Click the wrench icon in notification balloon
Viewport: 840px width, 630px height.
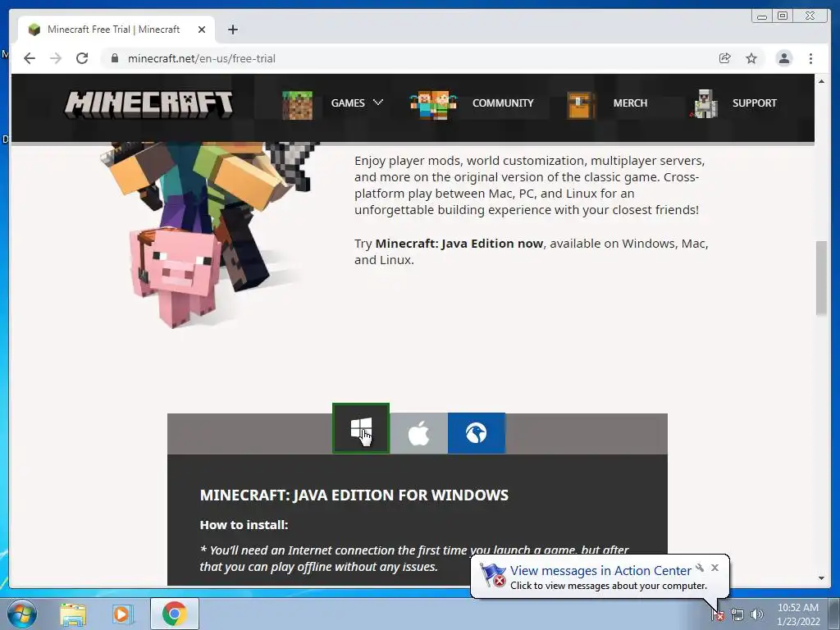[700, 568]
